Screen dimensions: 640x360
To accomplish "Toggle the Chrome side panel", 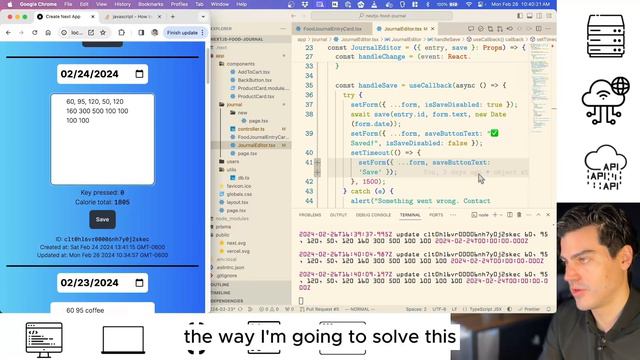I will point(141,33).
